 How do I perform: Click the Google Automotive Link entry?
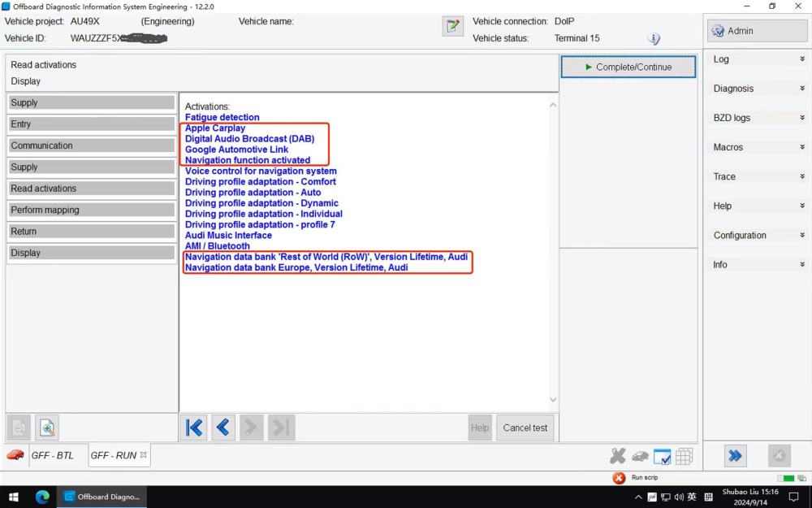[x=236, y=150]
